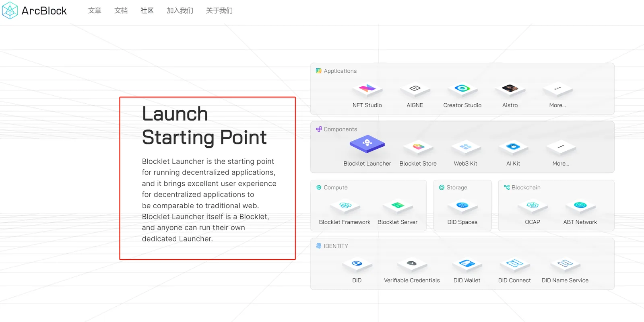Select the Blocklet Launcher component icon
The image size is (644, 322).
(367, 144)
